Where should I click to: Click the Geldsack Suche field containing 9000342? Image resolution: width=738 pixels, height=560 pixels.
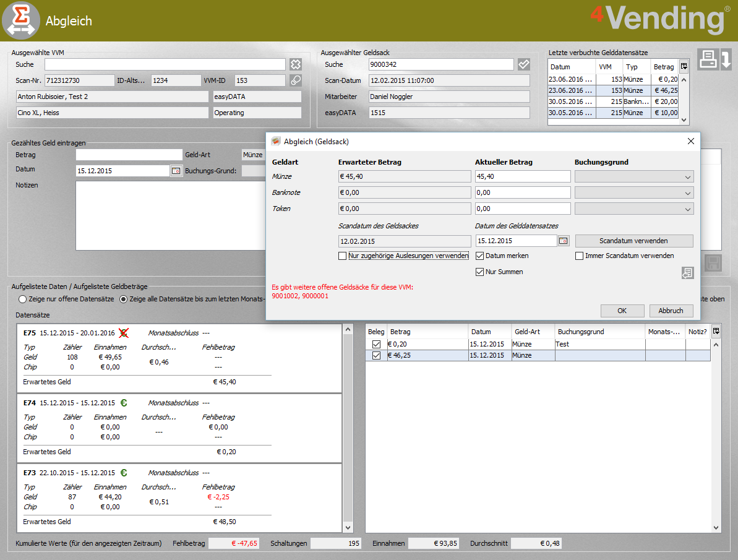click(441, 64)
